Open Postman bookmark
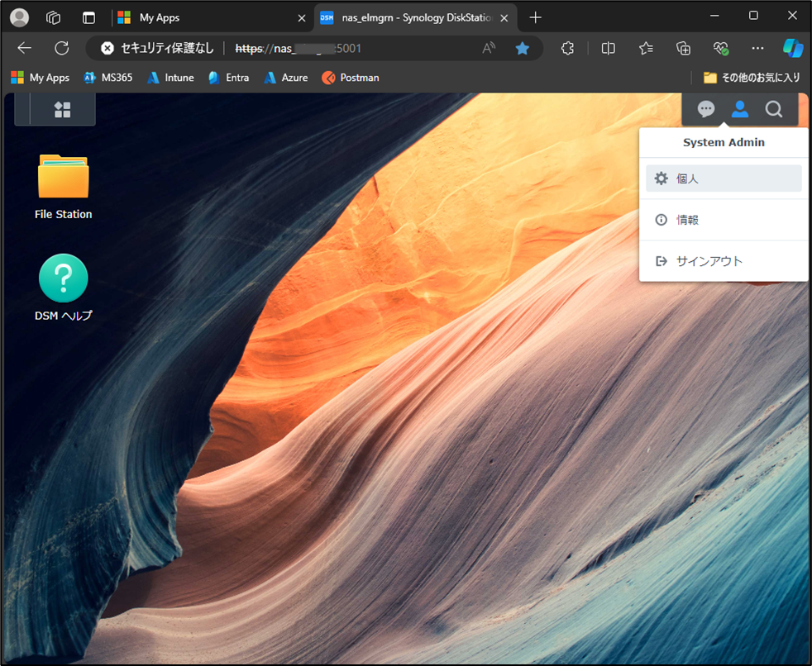This screenshot has width=812, height=666. (351, 78)
